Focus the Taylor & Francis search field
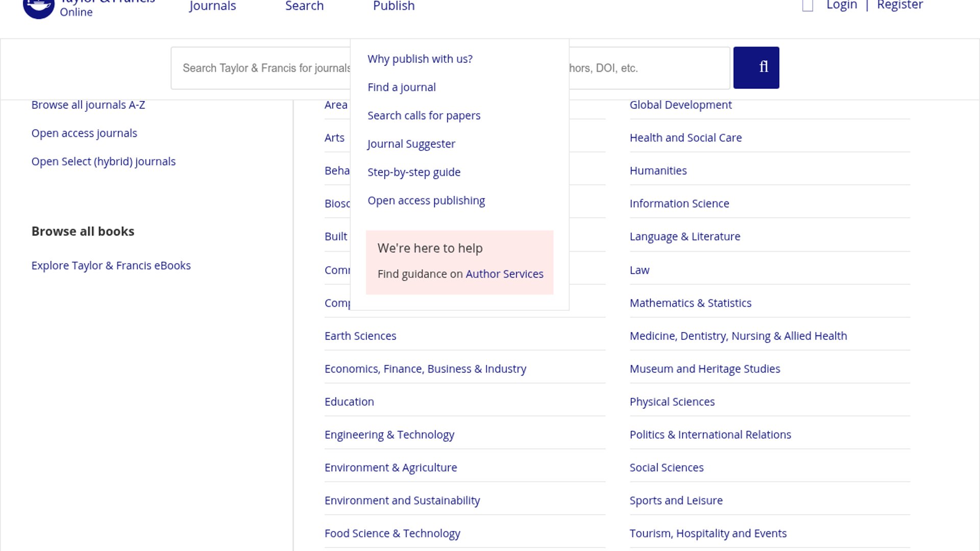 click(260, 68)
